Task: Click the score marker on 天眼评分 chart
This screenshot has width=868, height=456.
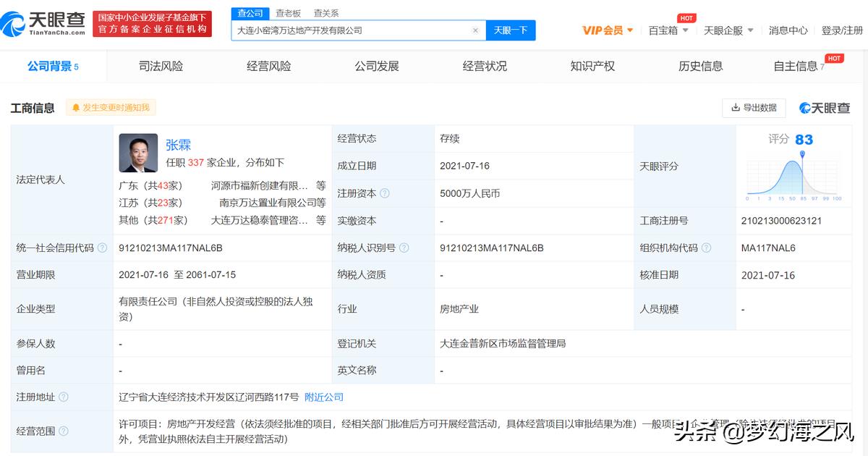Action: pos(802,155)
